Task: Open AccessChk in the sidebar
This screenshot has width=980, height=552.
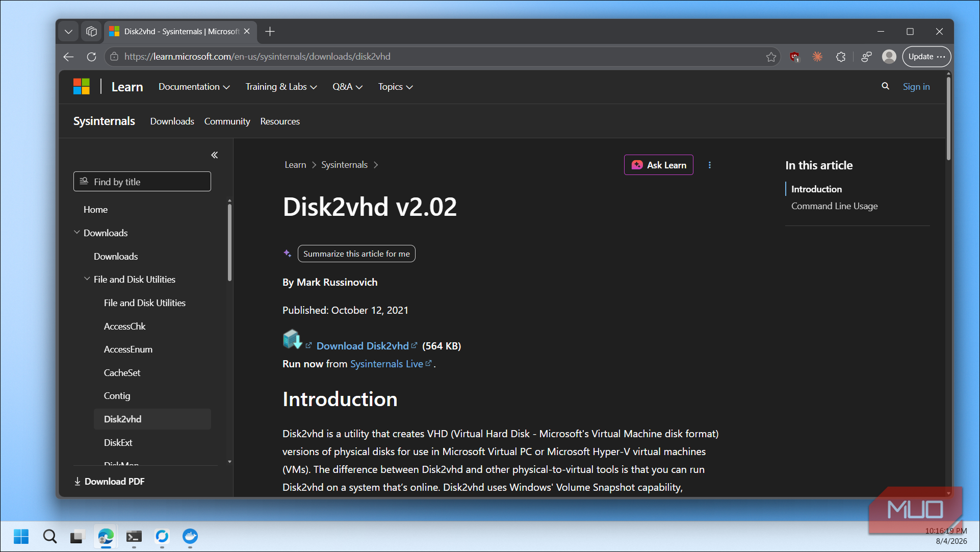Action: [124, 327]
